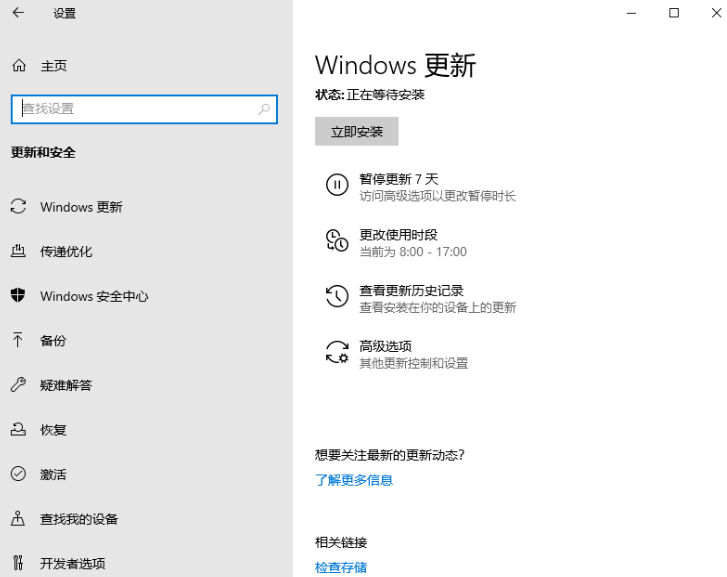This screenshot has width=727, height=577.
Task: Go to 开发者选项 in the sidebar
Action: click(72, 563)
